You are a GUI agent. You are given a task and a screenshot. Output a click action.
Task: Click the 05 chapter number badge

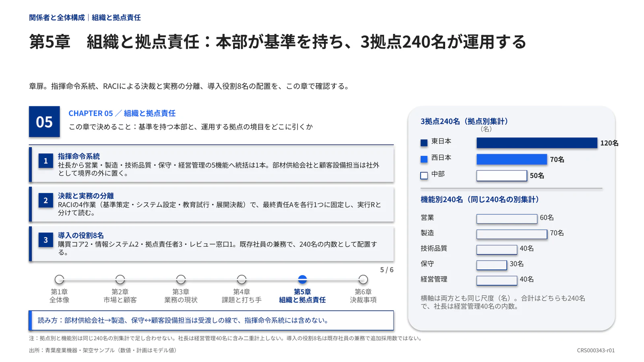coord(44,121)
